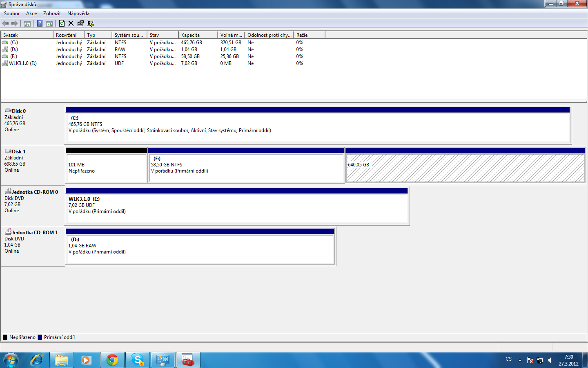Open the Zobrazit menu
Viewport: 588px width, 368px height.
[x=52, y=13]
